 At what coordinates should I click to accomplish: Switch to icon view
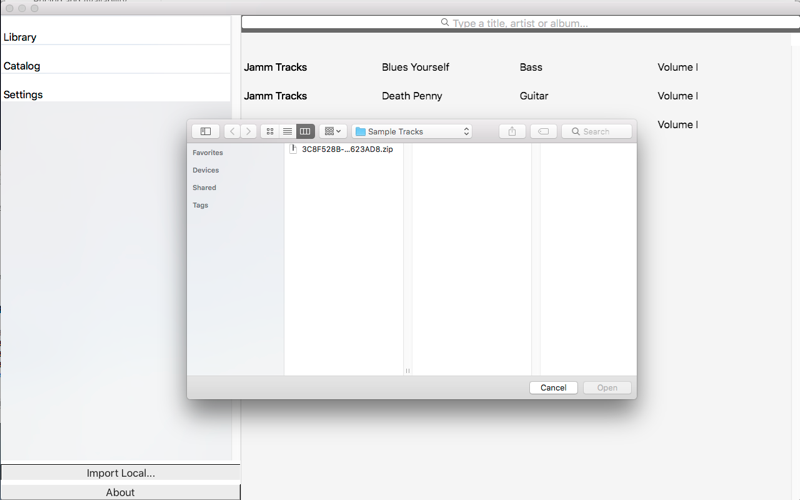(270, 132)
